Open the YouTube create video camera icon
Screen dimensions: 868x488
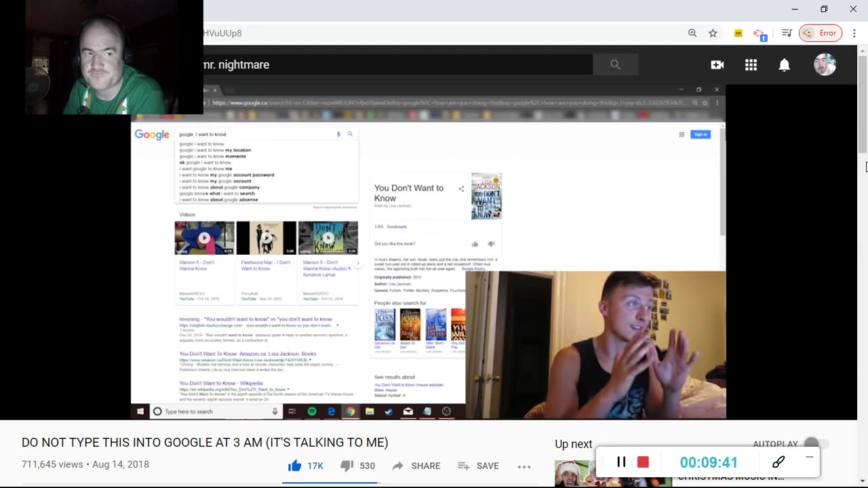click(717, 64)
